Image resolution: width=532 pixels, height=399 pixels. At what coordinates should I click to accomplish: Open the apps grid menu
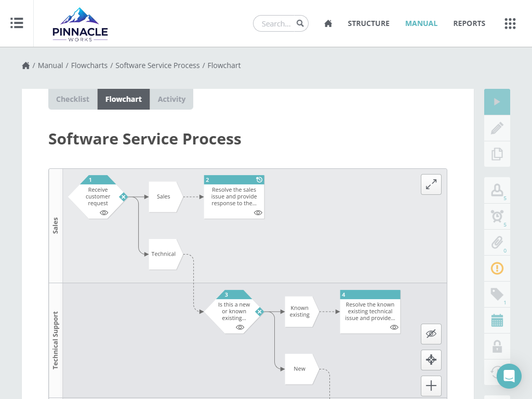(x=510, y=23)
